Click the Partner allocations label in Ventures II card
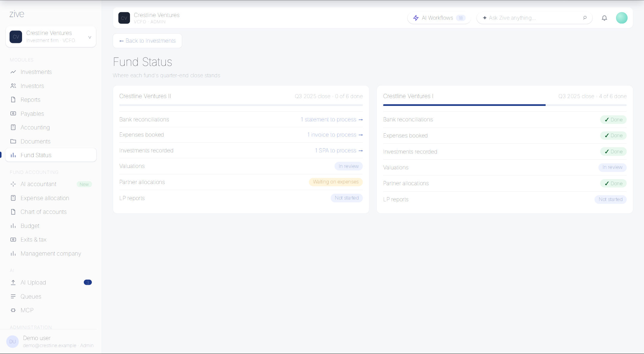Image resolution: width=644 pixels, height=354 pixels. 142,182
